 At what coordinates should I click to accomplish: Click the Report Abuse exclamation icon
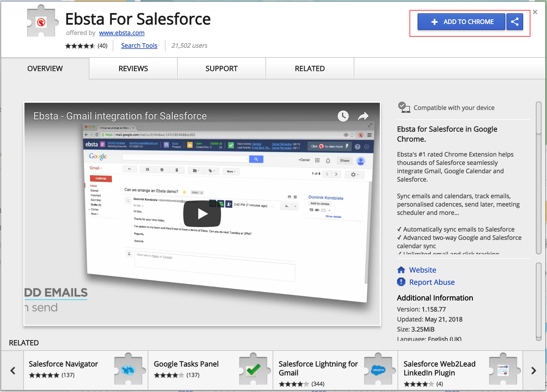401,282
